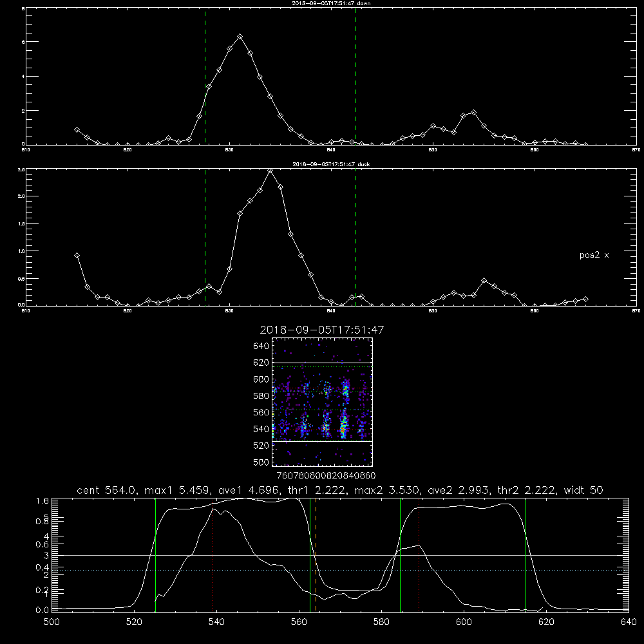Click the first diamond marker of the dusk curve

click(x=77, y=256)
